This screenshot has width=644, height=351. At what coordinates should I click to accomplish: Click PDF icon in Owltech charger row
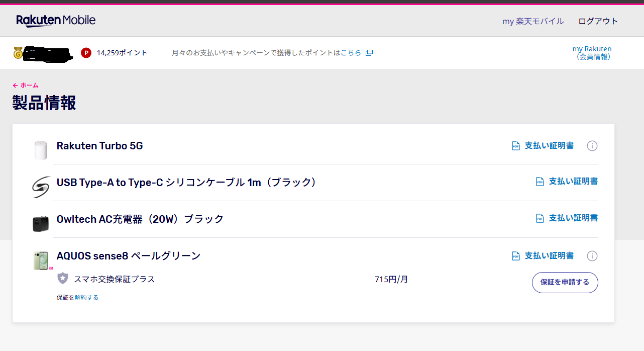[540, 218]
